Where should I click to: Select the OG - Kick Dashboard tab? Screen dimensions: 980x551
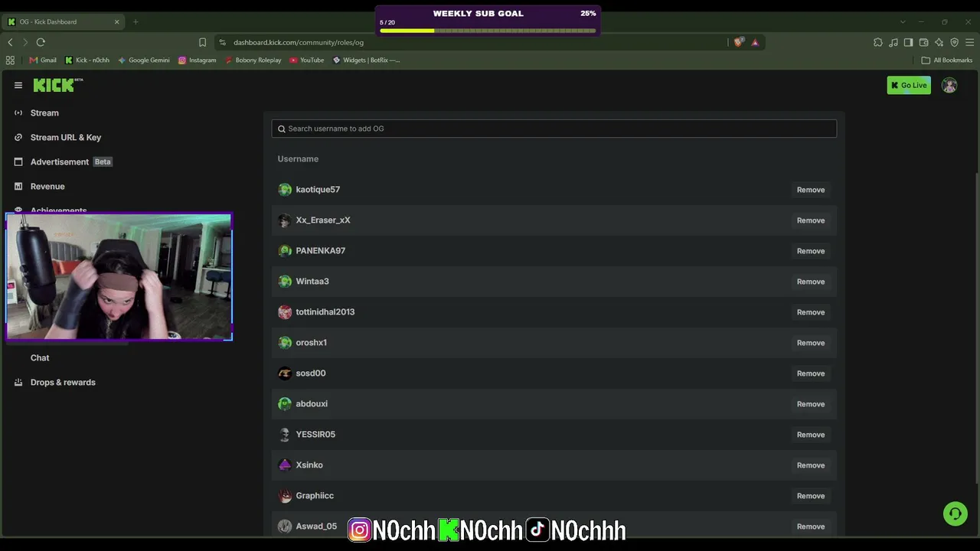coord(64,21)
